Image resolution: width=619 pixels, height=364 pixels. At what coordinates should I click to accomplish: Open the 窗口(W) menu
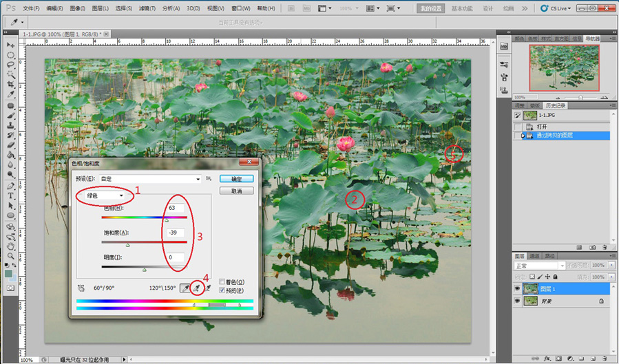pos(241,8)
